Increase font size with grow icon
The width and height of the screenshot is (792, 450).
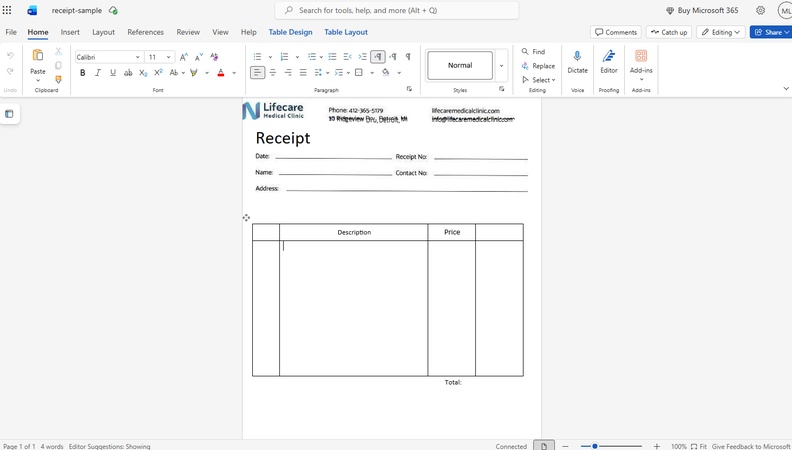[184, 57]
